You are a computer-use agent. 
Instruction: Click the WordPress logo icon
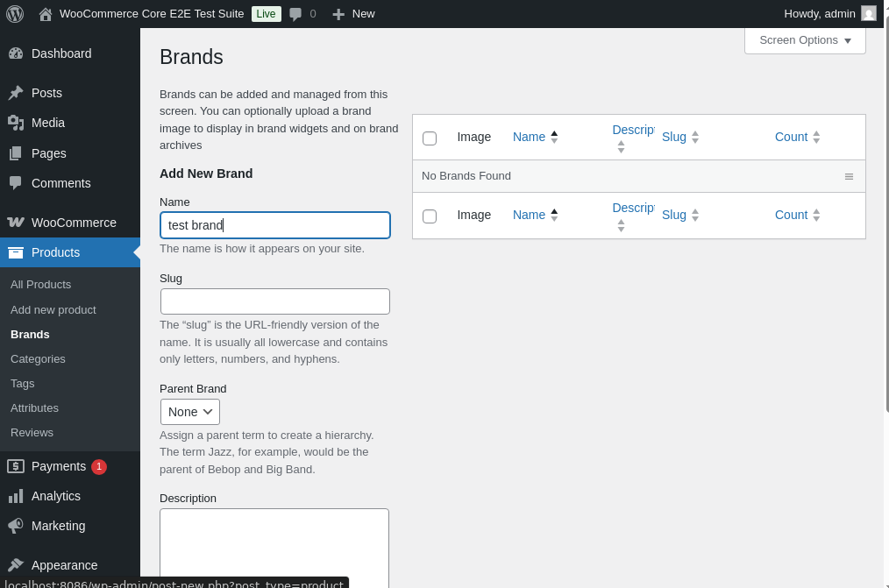[x=15, y=14]
